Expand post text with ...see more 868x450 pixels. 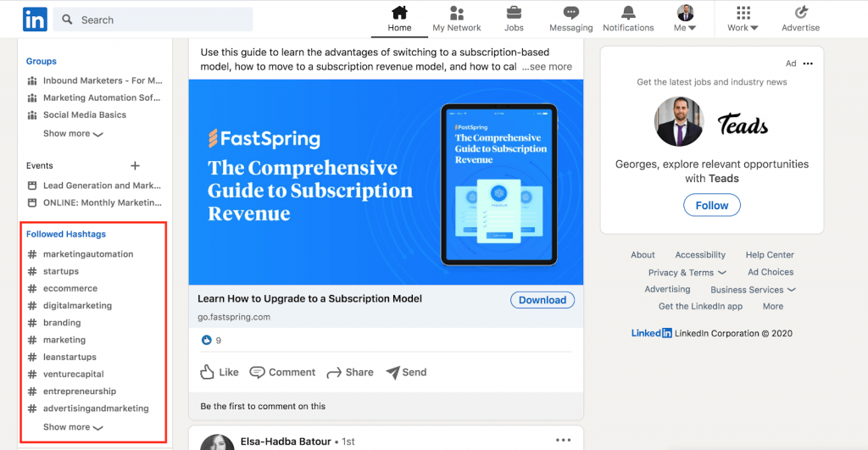pyautogui.click(x=547, y=66)
